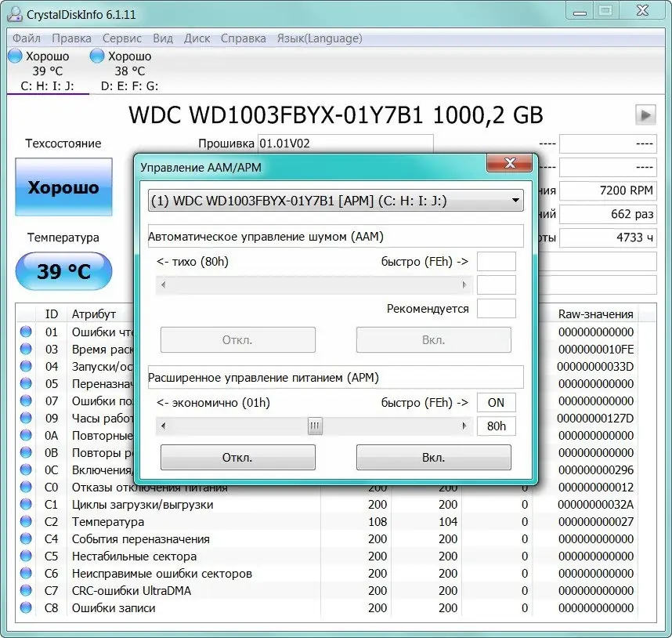Image resolution: width=672 pixels, height=638 pixels.
Task: Click the power-on count field 662 раз
Action: point(608,214)
